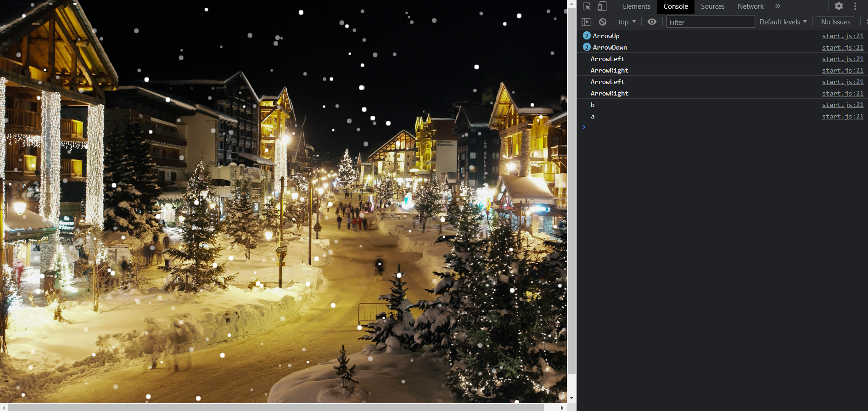The width and height of the screenshot is (868, 411).
Task: Open start.js:21 link for first ArrowRight
Action: (x=843, y=70)
